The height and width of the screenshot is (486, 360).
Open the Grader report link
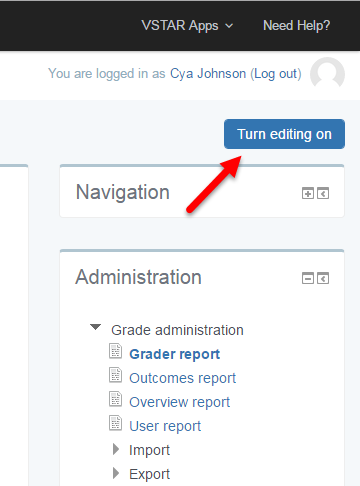(175, 354)
